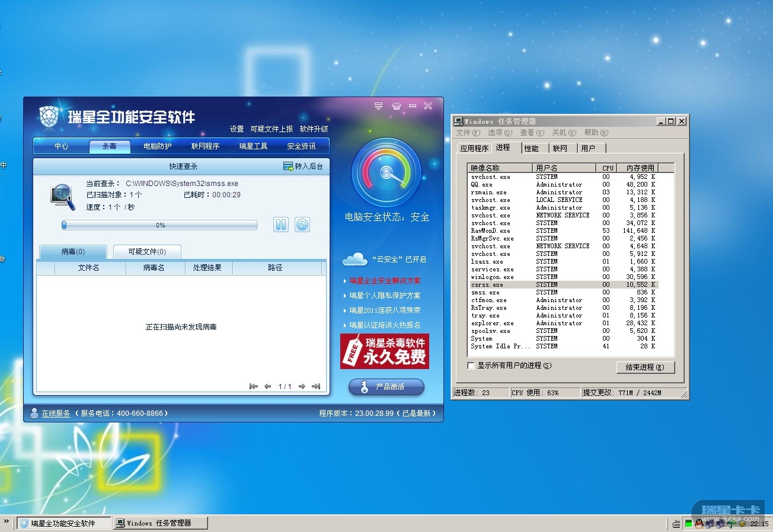Open Task Manager 文件 menu
This screenshot has width=773, height=532.
point(467,133)
